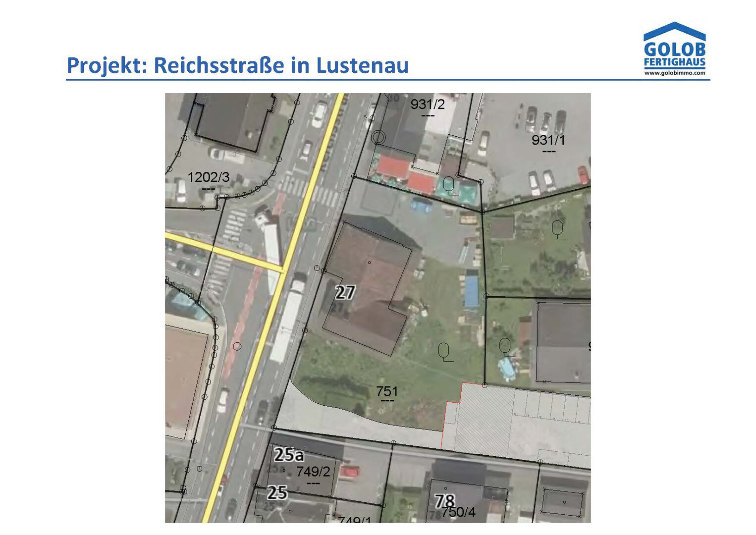Click house number 78 label

[x=444, y=501]
